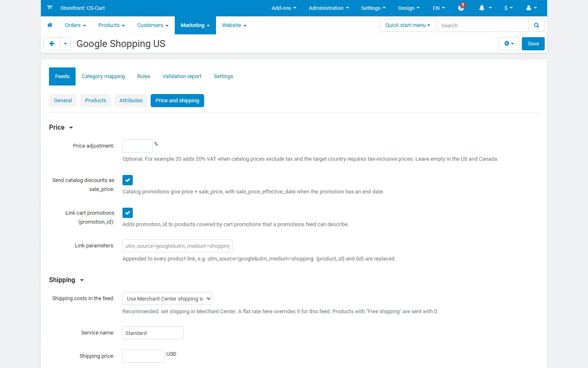Click into the Link parameters field
Screen dimensions: 588x368
178,246
